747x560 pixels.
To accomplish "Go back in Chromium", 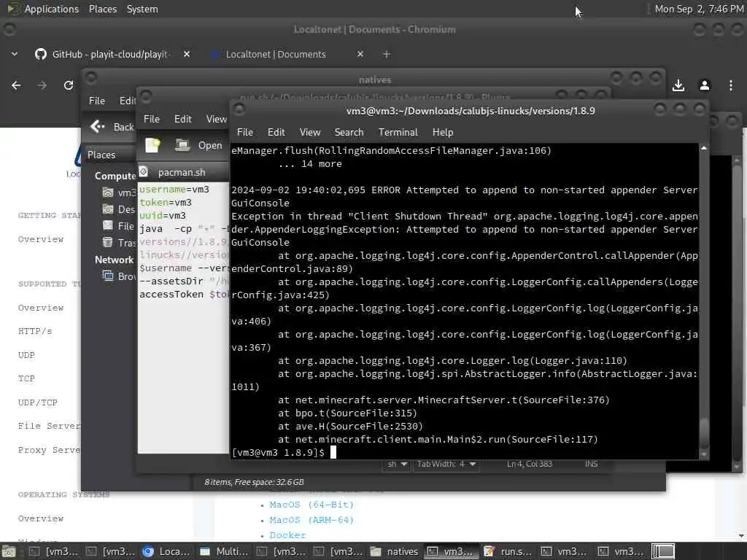I will [x=16, y=85].
